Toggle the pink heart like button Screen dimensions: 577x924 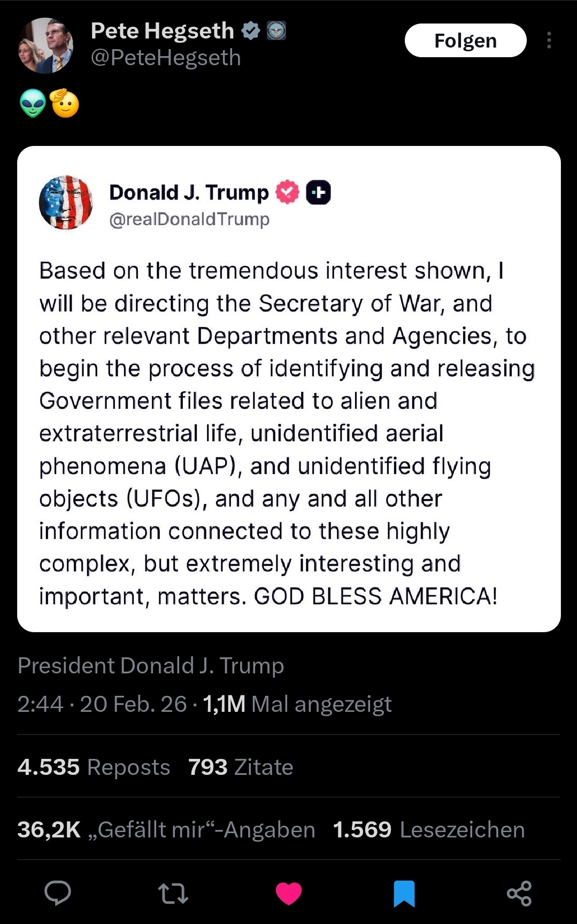(289, 893)
